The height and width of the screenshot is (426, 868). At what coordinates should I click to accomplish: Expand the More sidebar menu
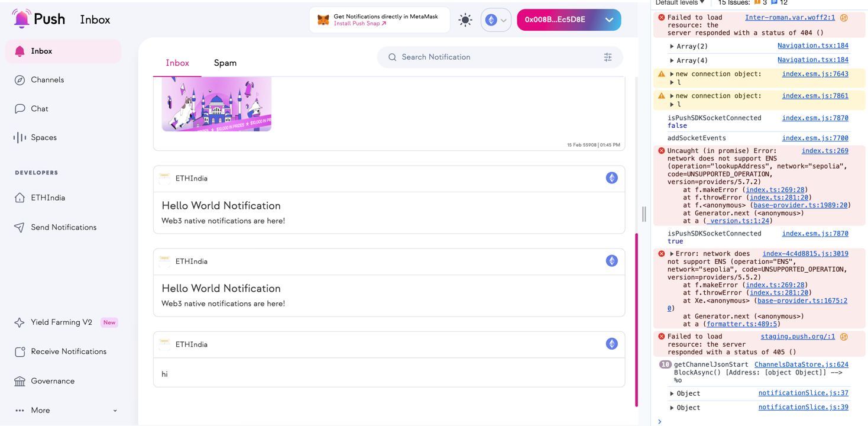(x=66, y=410)
